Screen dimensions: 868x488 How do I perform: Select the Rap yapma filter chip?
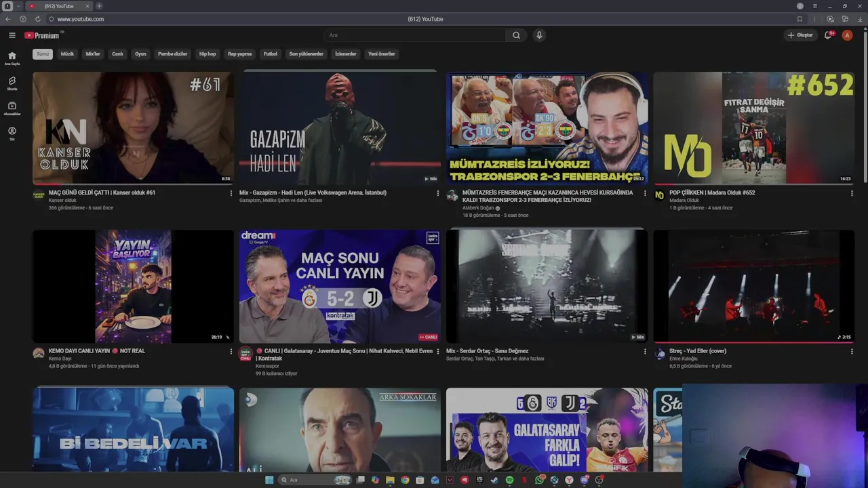[x=240, y=54]
